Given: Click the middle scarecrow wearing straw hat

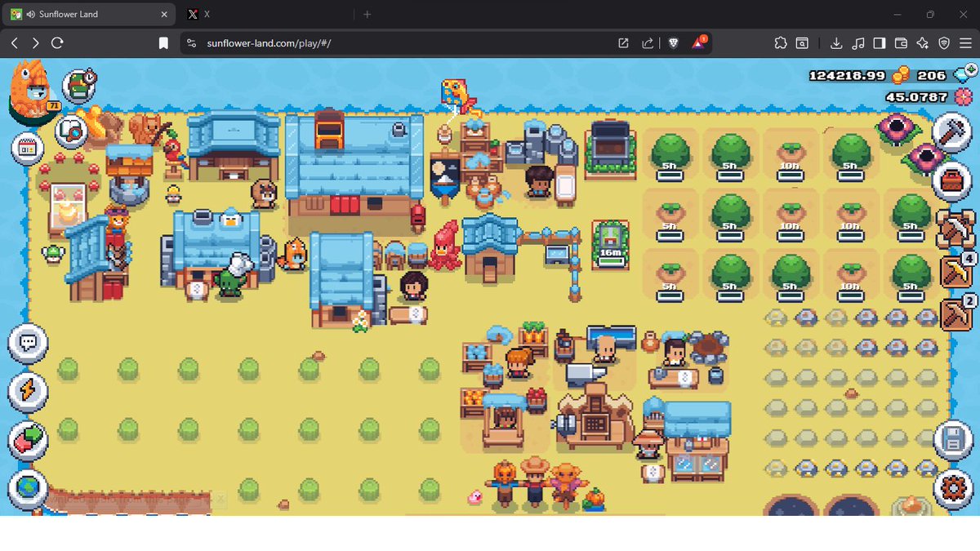Looking at the screenshot, I should pyautogui.click(x=534, y=483).
